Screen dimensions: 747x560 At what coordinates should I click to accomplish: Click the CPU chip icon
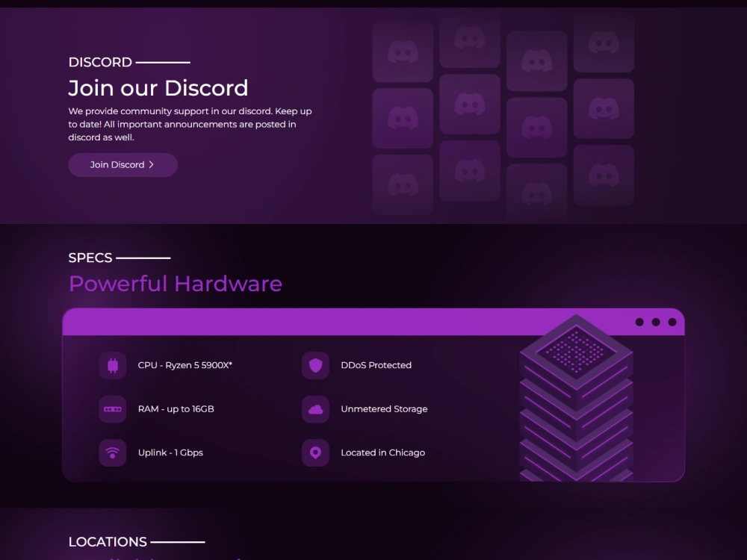click(113, 365)
